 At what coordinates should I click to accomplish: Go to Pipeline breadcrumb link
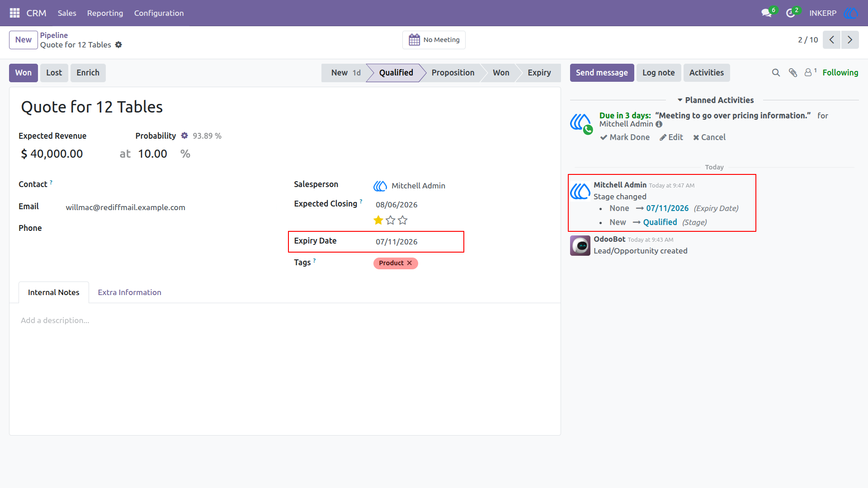pyautogui.click(x=54, y=35)
